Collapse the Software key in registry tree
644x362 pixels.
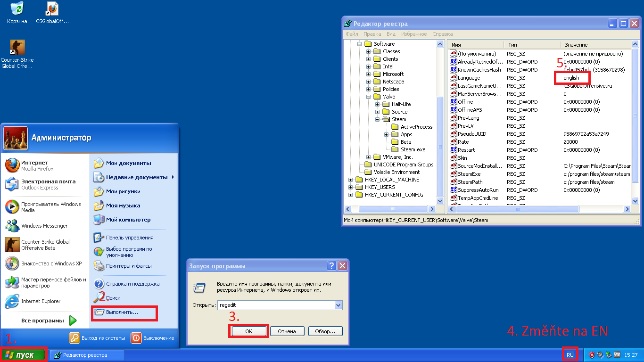[359, 44]
